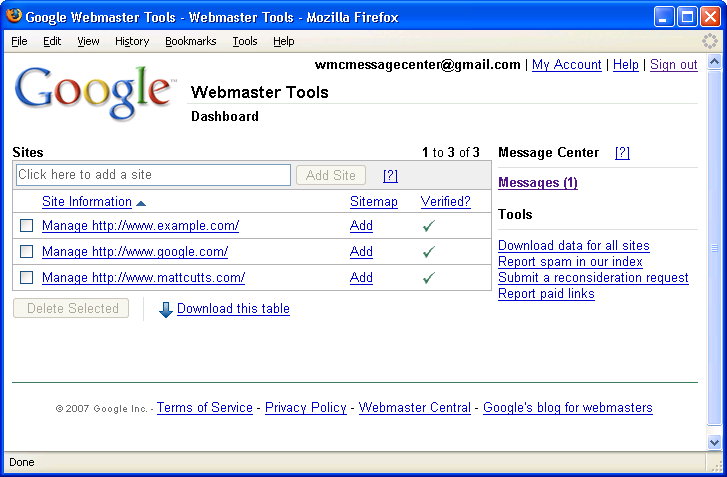Open Manage http://www.example.com/
The image size is (727, 477).
(140, 226)
